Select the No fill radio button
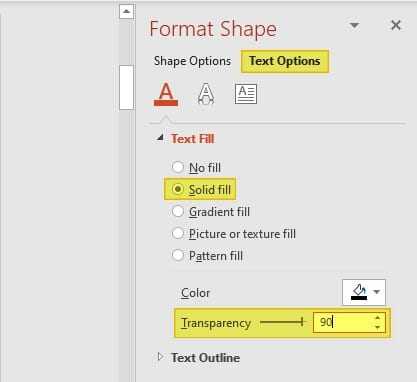This screenshot has width=417, height=382. click(178, 167)
